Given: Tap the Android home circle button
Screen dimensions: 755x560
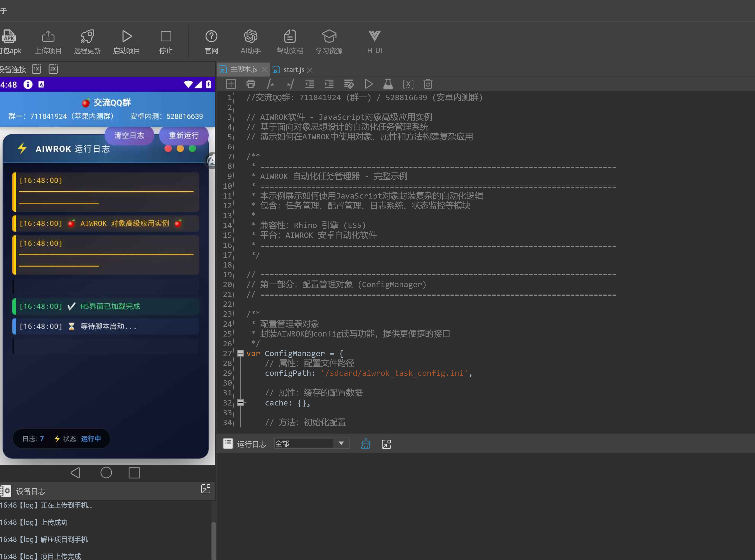Looking at the screenshot, I should coord(106,473).
